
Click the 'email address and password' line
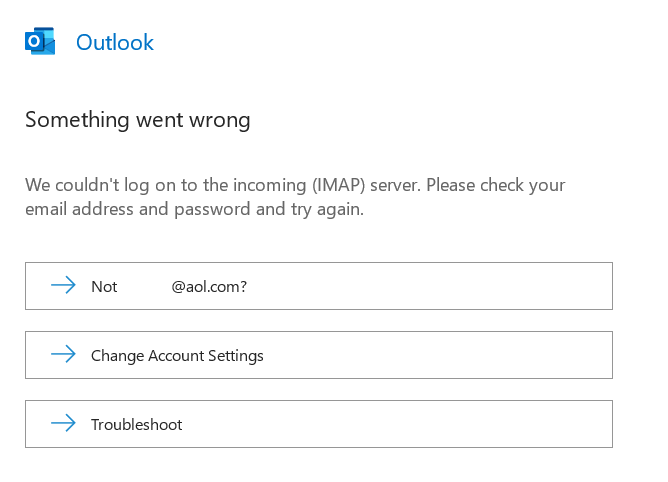click(194, 209)
